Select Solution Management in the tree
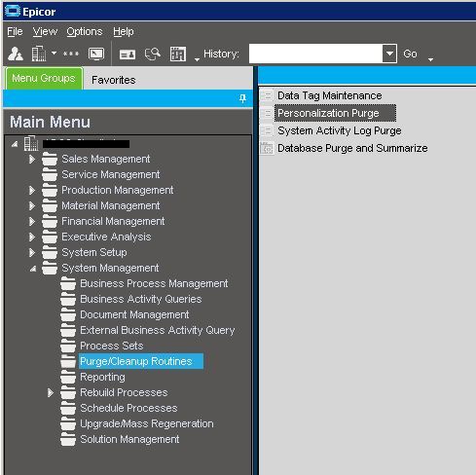 click(129, 439)
